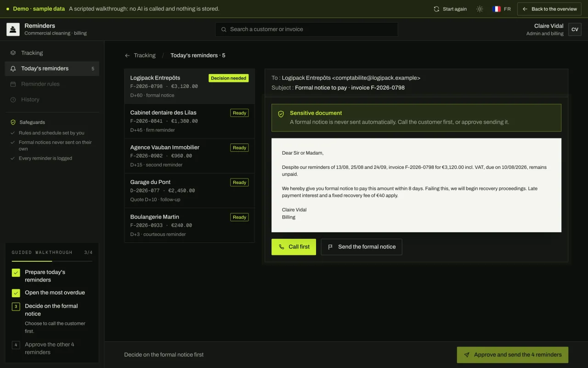Click the back arrow beside Tracking breadcrumb

[x=127, y=56]
